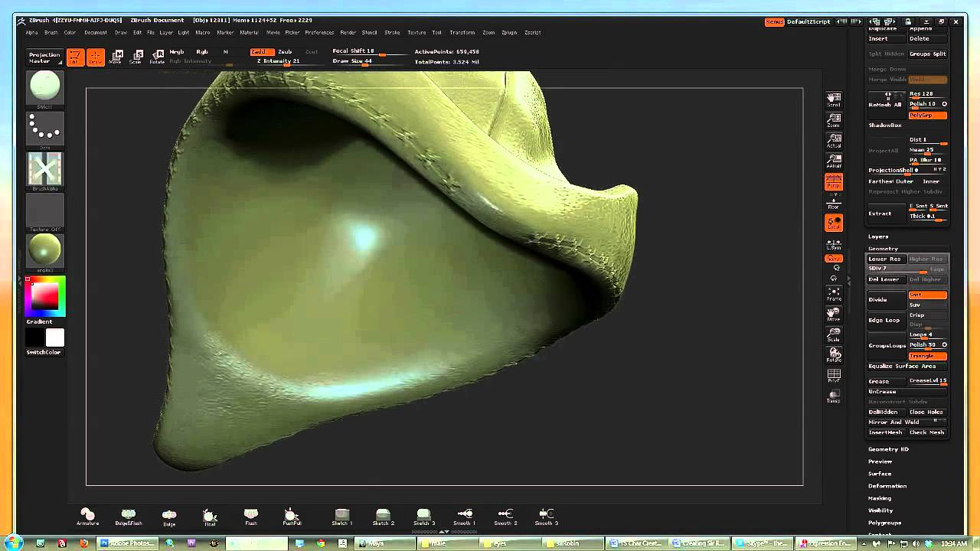Open the Alpha menu

click(x=31, y=33)
